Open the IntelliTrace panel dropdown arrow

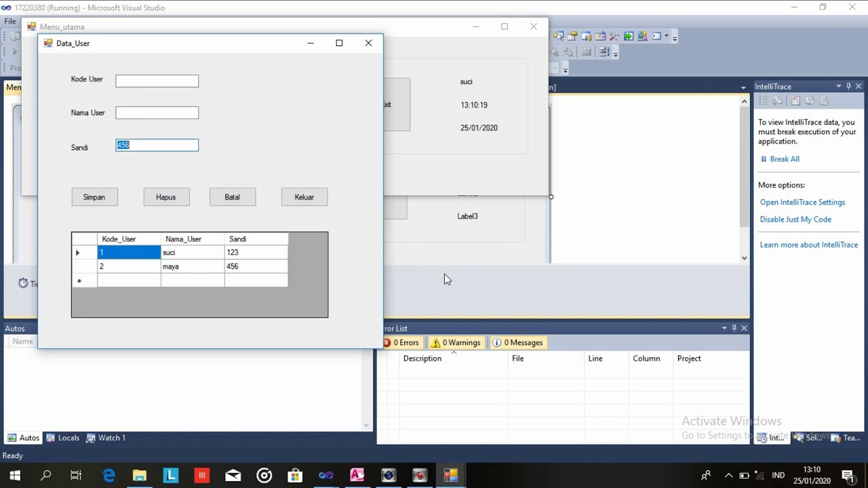coord(838,86)
